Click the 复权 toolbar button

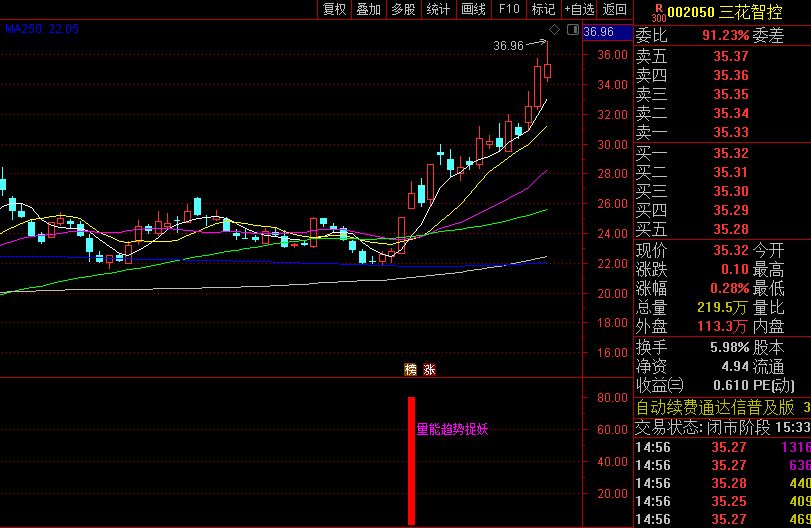point(334,9)
